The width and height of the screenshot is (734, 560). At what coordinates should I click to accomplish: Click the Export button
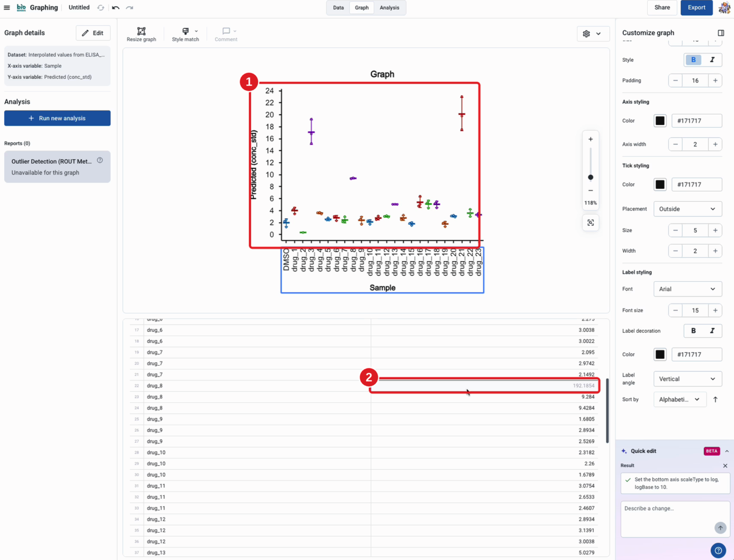[x=696, y=8]
